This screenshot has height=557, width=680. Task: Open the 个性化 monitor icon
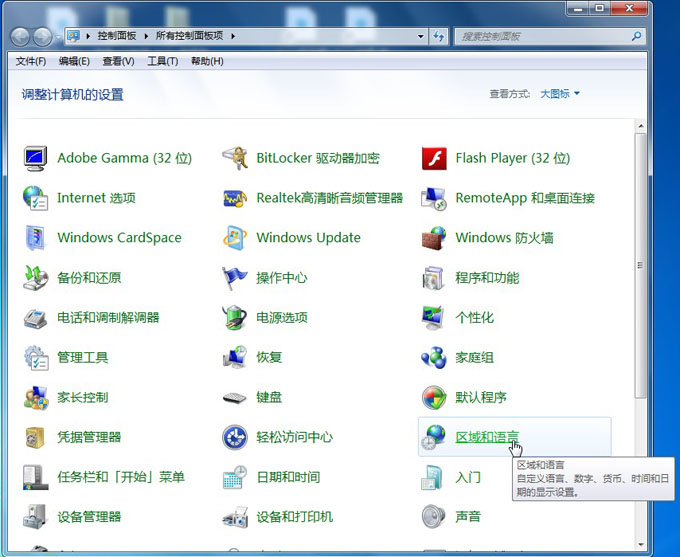433,318
